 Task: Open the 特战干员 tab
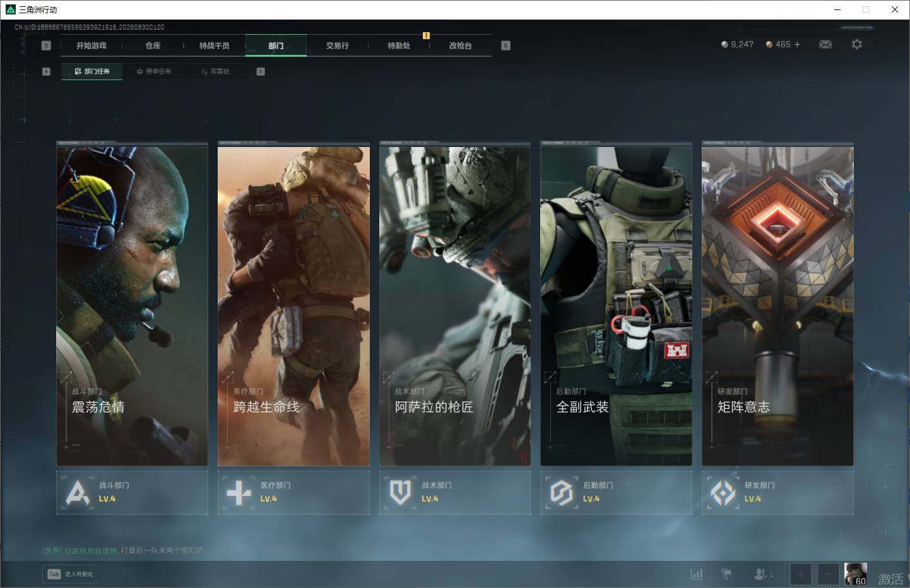click(x=215, y=45)
